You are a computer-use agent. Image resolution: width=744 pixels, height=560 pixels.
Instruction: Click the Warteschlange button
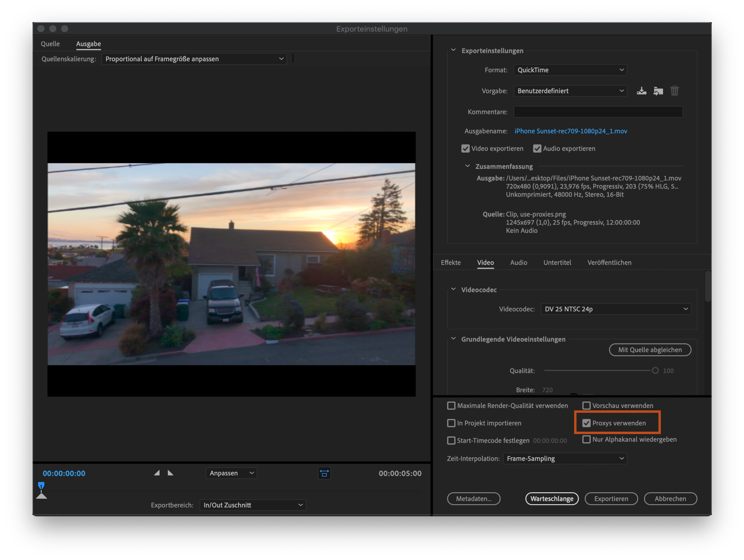552,499
